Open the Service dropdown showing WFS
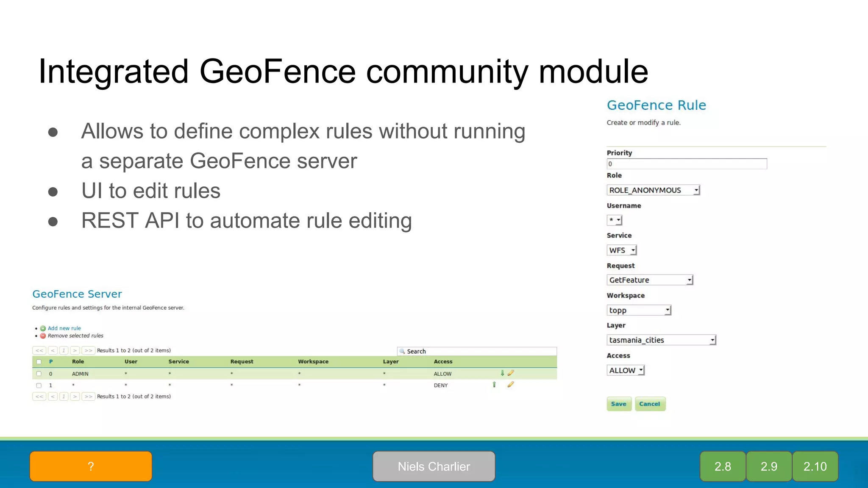Viewport: 868px width, 488px height. pyautogui.click(x=622, y=250)
